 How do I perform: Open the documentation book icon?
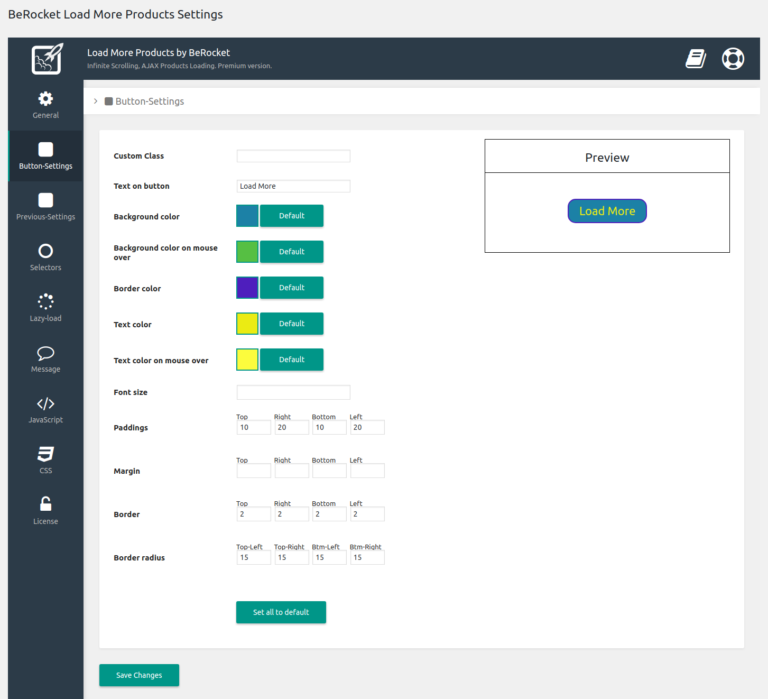(696, 59)
